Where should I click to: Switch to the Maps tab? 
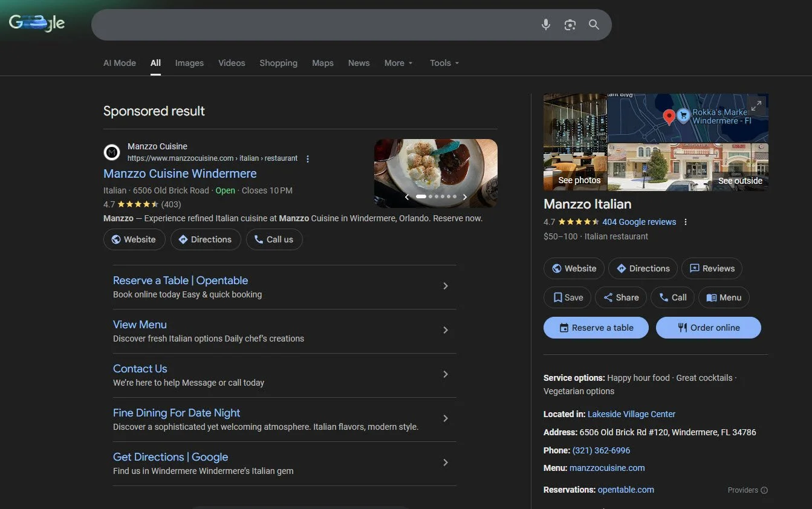(x=323, y=63)
